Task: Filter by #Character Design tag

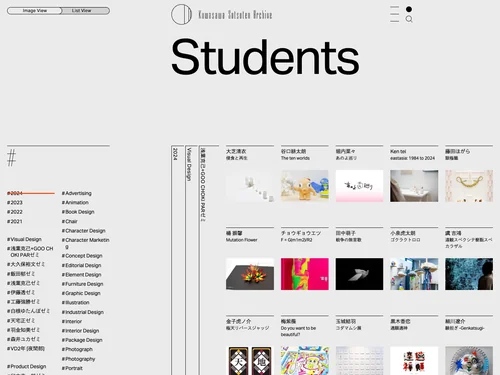Action: point(83,231)
